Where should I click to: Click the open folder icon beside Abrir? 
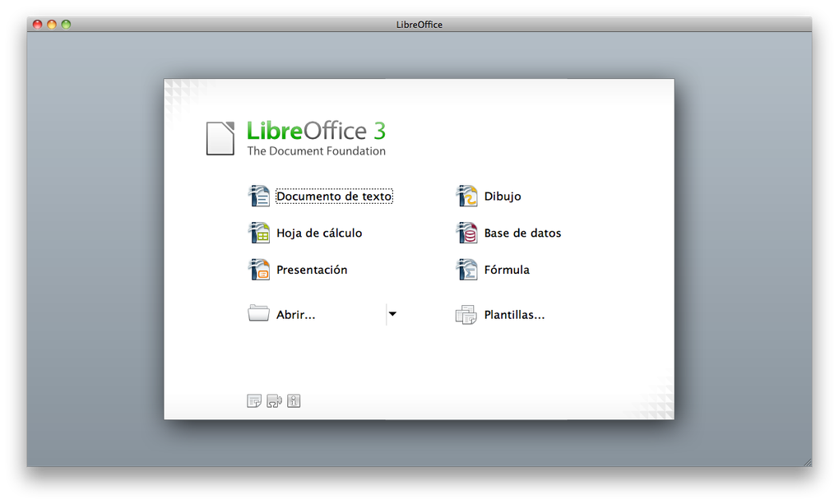pos(258,313)
